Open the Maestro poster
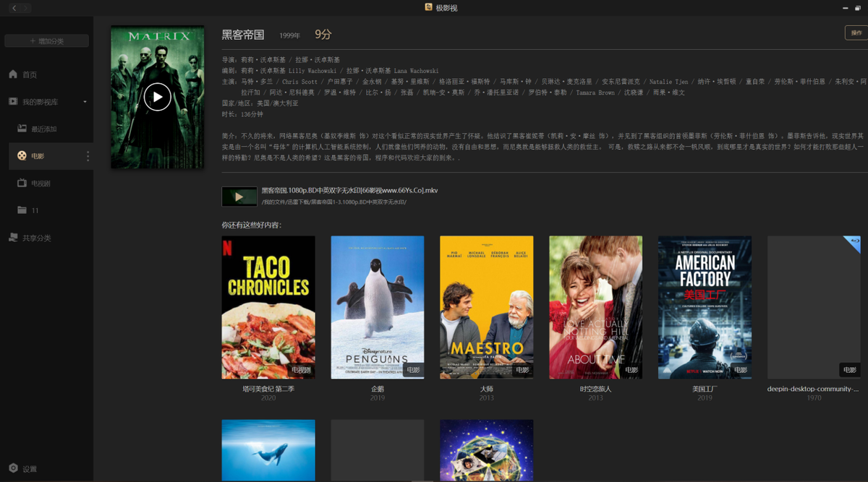 (x=487, y=307)
